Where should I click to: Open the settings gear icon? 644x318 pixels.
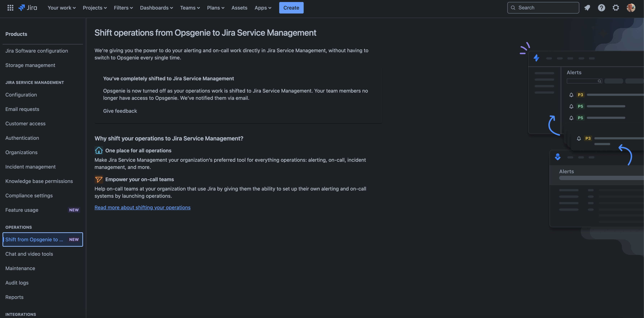click(616, 8)
